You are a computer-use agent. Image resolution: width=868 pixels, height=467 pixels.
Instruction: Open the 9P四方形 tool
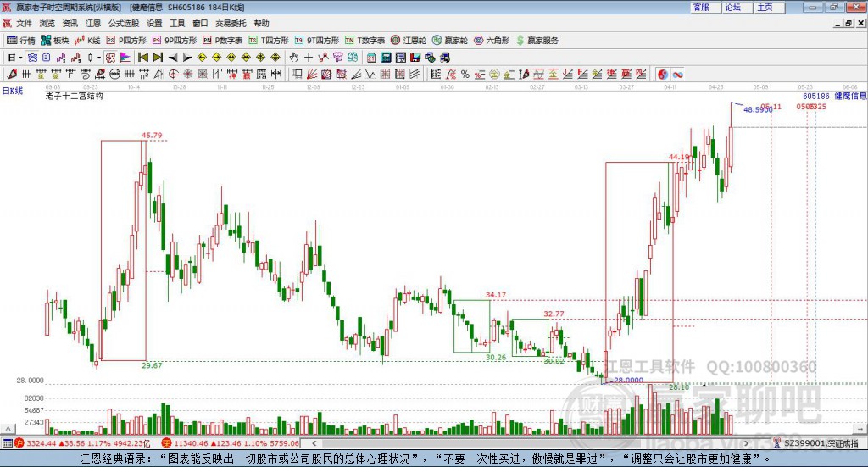point(175,41)
